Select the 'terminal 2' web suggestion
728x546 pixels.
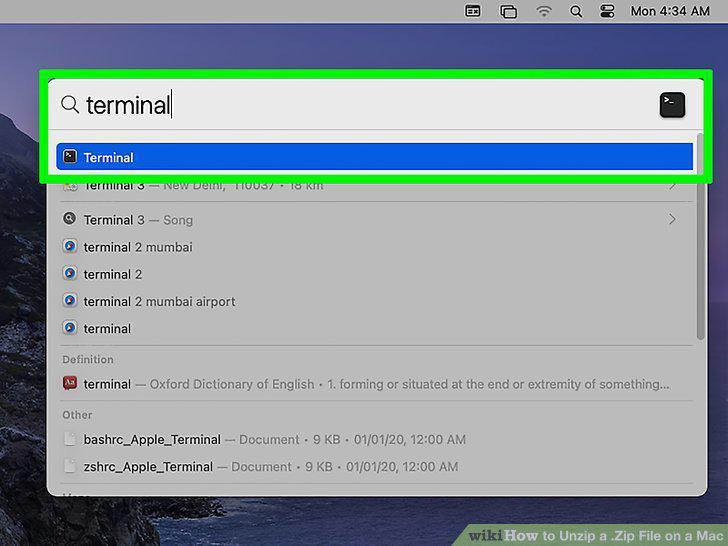click(374, 274)
